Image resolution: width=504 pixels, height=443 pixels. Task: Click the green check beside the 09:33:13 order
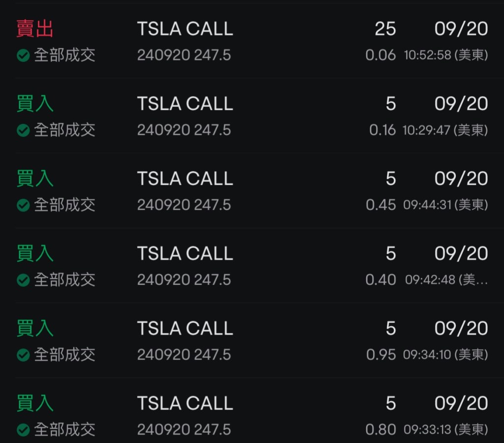(23, 430)
